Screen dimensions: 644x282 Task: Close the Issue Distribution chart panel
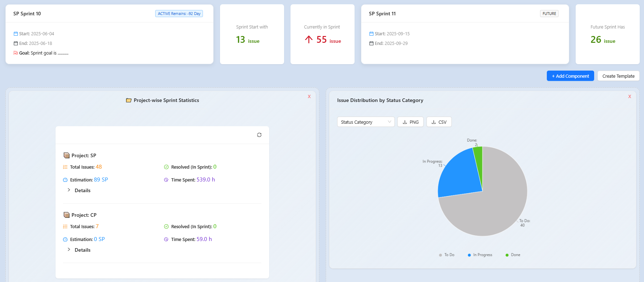pyautogui.click(x=629, y=97)
